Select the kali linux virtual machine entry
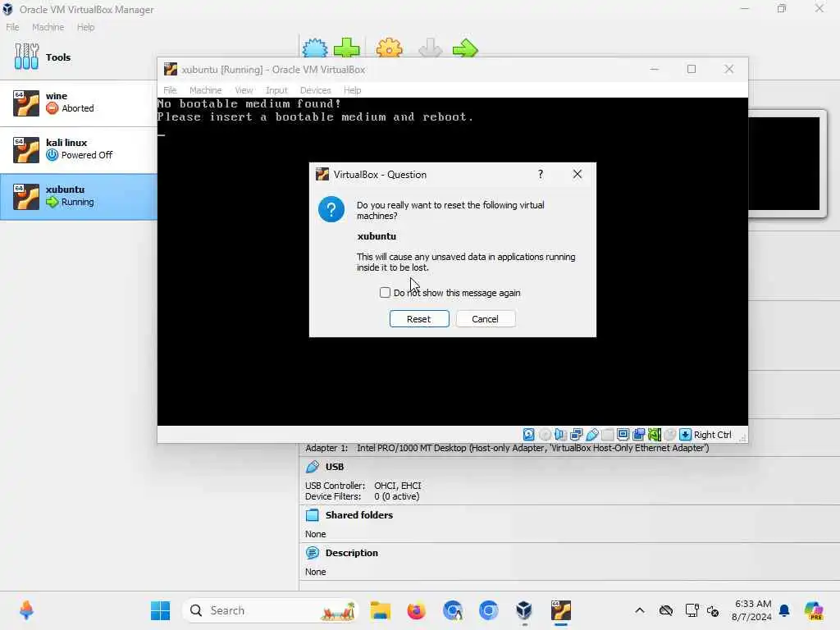This screenshot has width=840, height=630. point(78,150)
